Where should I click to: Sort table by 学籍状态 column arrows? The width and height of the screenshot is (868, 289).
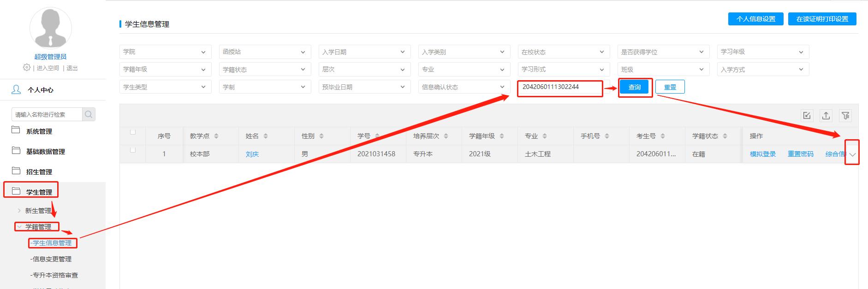pyautogui.click(x=725, y=136)
